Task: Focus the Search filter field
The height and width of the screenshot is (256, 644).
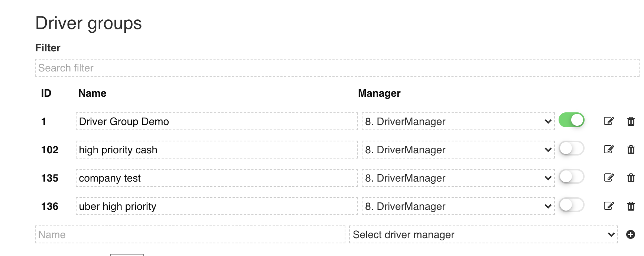Action: click(337, 68)
